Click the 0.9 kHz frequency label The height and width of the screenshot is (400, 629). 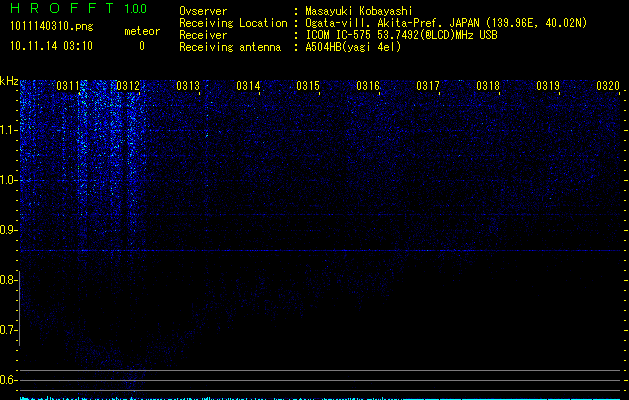click(8, 230)
